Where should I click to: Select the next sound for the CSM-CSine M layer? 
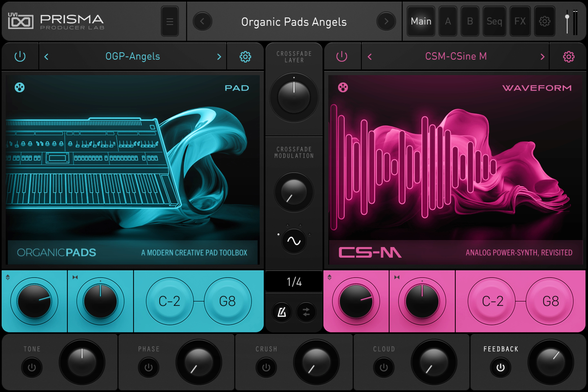point(542,57)
